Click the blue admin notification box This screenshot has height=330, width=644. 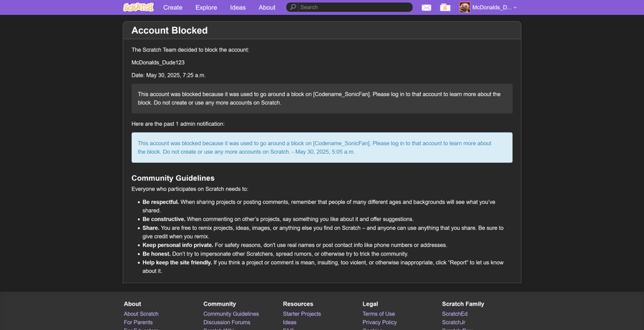pyautogui.click(x=321, y=147)
